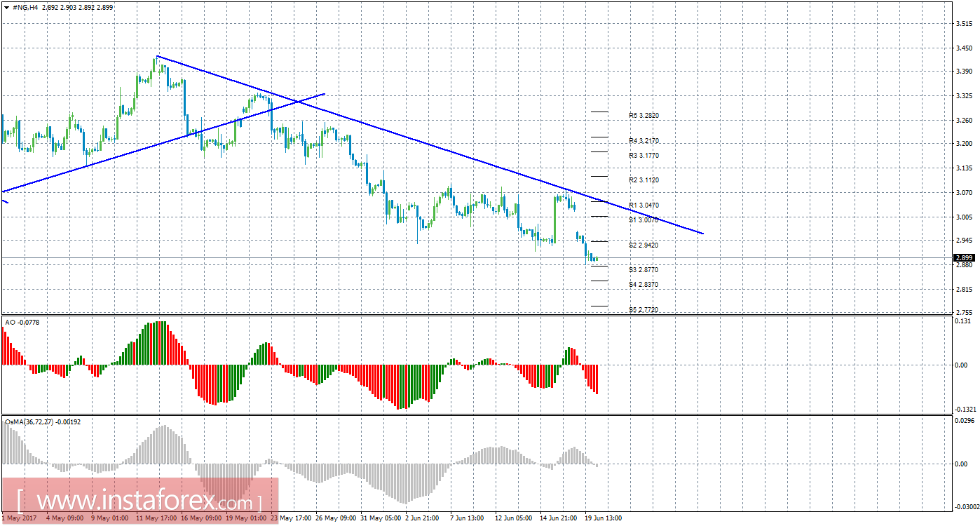Click the 23 May 17:00 time label
This screenshot has width=980, height=526.
[x=292, y=518]
